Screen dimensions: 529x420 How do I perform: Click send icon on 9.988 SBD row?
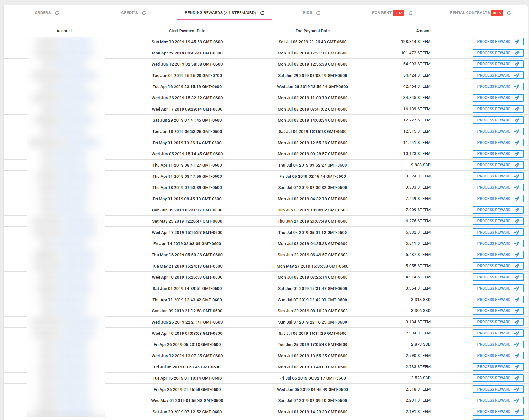(x=517, y=165)
